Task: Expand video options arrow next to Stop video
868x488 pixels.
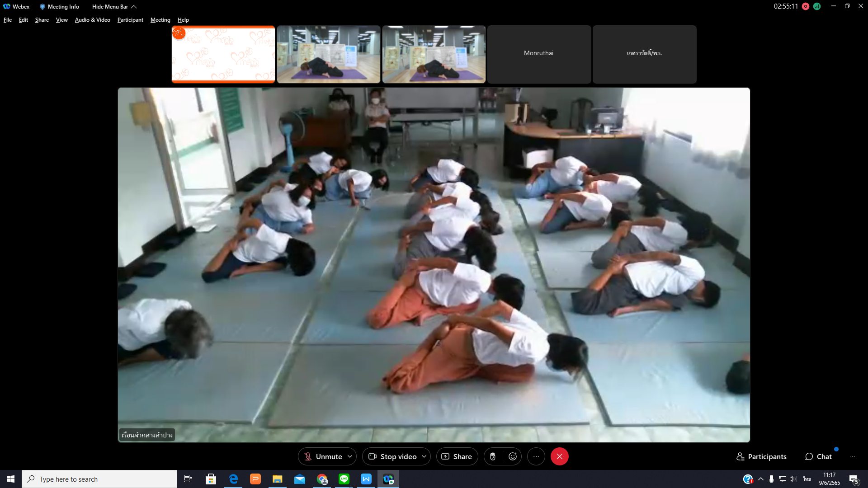Action: point(424,456)
